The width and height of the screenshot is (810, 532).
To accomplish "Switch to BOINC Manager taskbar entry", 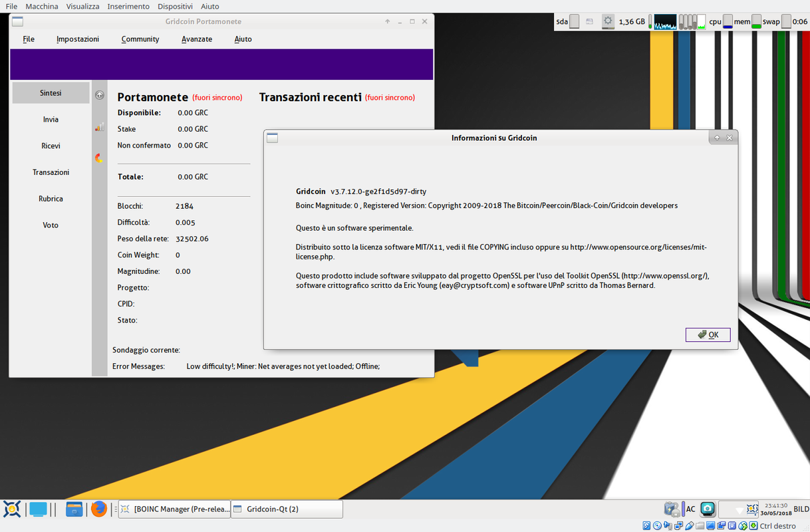I will pyautogui.click(x=174, y=509).
